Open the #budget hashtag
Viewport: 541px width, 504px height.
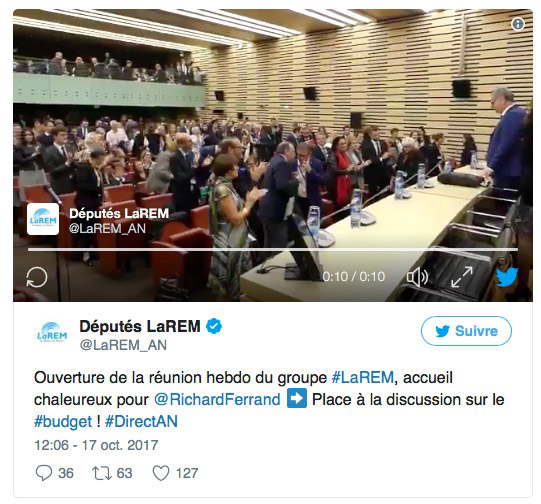63,422
